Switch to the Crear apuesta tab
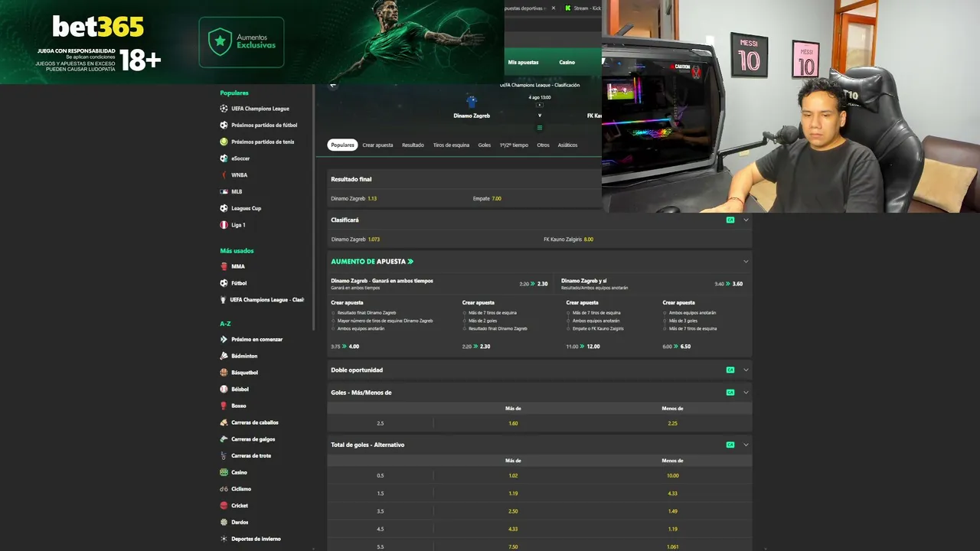Image resolution: width=980 pixels, height=551 pixels. (377, 145)
